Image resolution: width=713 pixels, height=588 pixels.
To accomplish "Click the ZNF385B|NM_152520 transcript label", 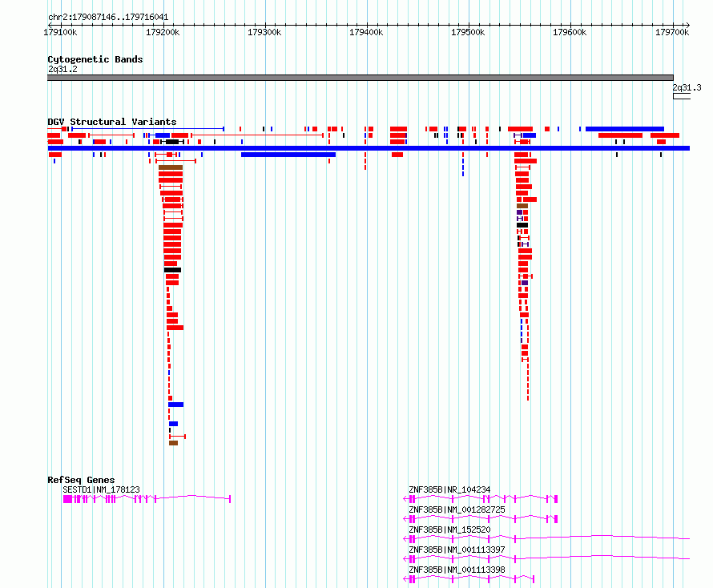I will 449,530.
